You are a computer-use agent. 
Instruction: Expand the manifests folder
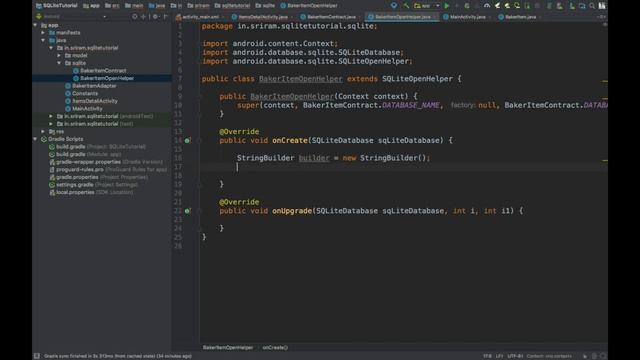[43, 33]
